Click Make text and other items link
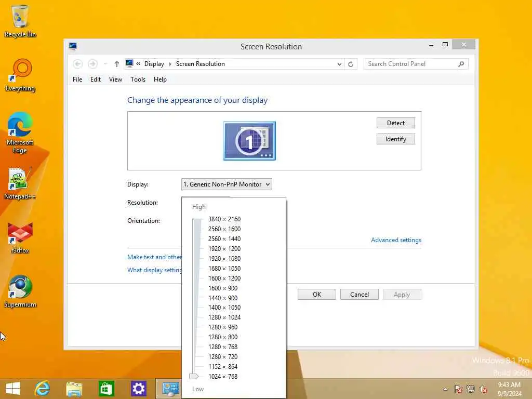Viewport: 532px width, 399px height. pyautogui.click(x=154, y=257)
